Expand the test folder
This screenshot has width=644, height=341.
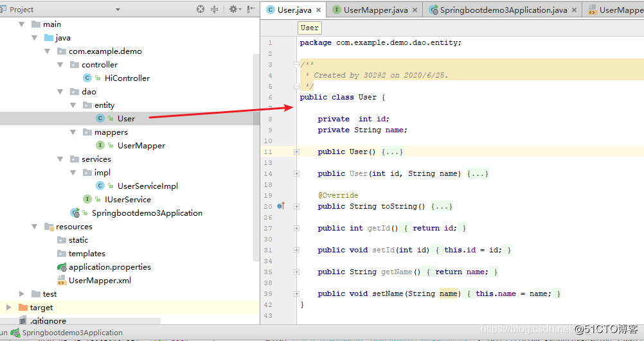(x=22, y=294)
